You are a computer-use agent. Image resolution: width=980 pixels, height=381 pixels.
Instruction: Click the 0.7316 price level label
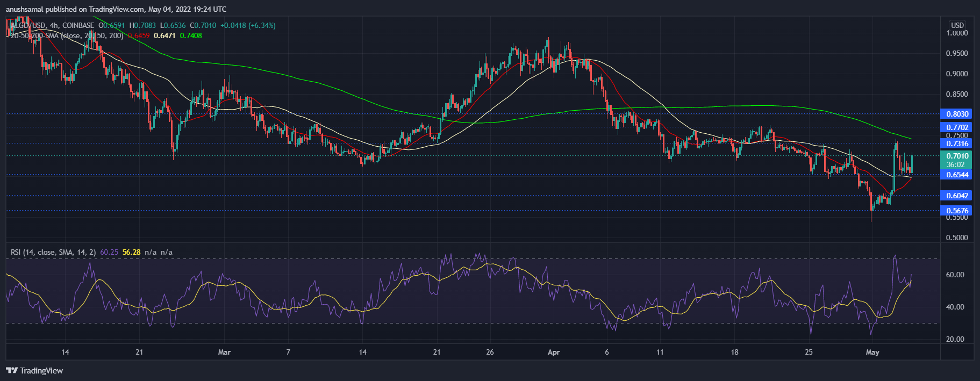click(x=957, y=143)
